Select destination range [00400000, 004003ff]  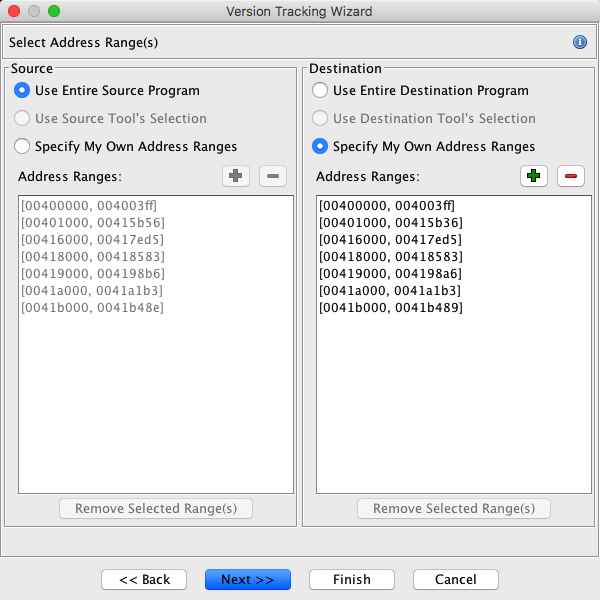[388, 205]
